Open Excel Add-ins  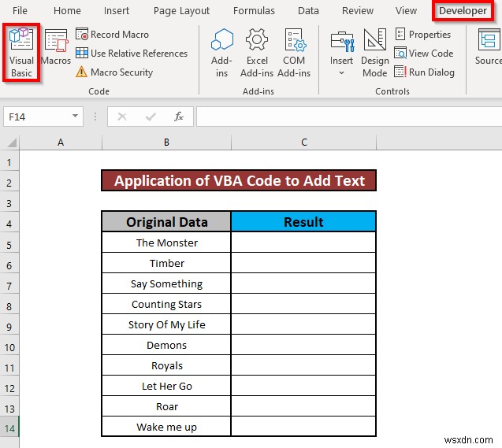257,53
